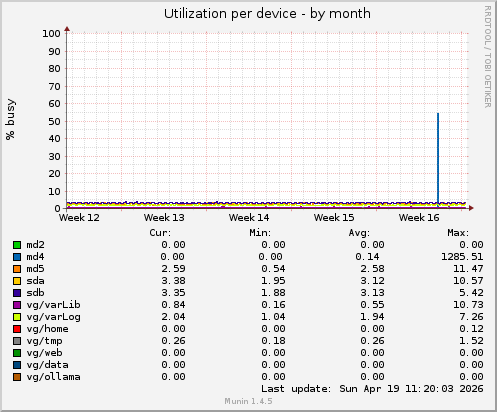
Task: Click the vg/web dark green legend swatch
Action: [17, 353]
